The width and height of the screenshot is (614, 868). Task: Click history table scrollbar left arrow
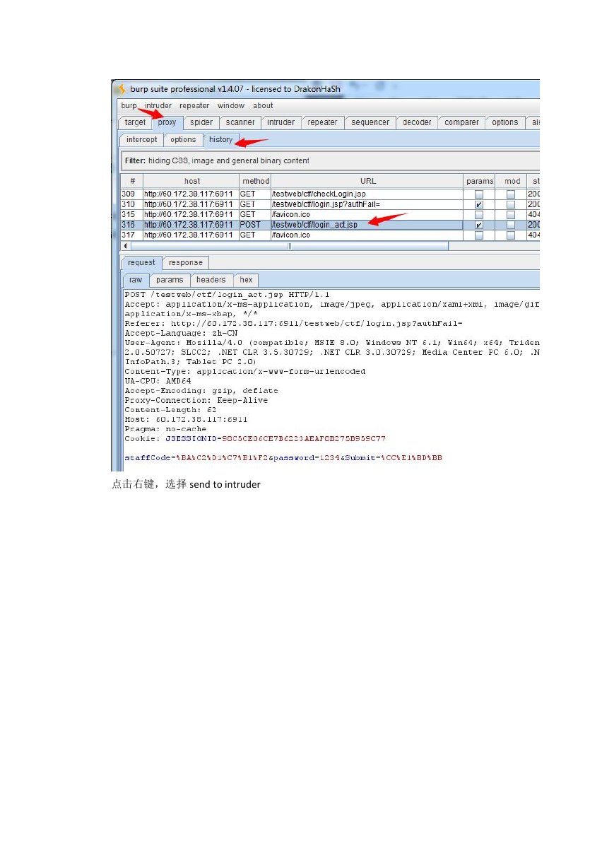click(x=126, y=246)
